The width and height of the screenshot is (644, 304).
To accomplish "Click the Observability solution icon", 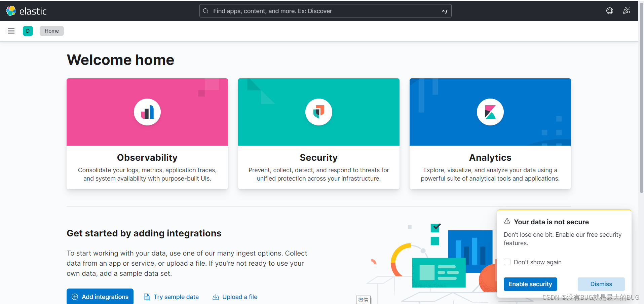I will (x=147, y=112).
